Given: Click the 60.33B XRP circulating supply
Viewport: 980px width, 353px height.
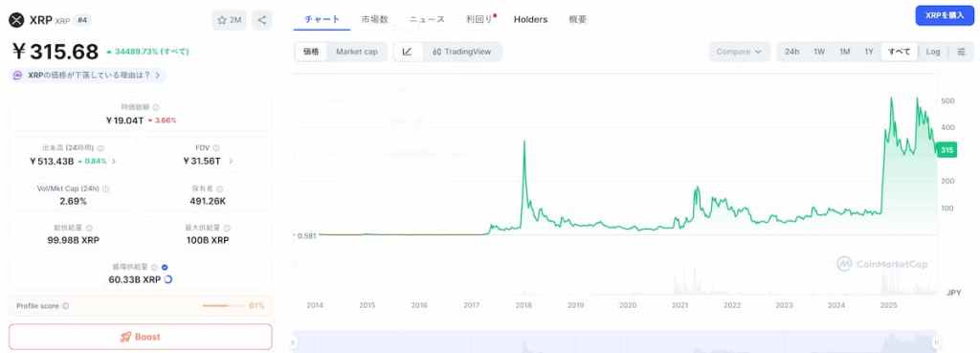Looking at the screenshot, I should (134, 279).
